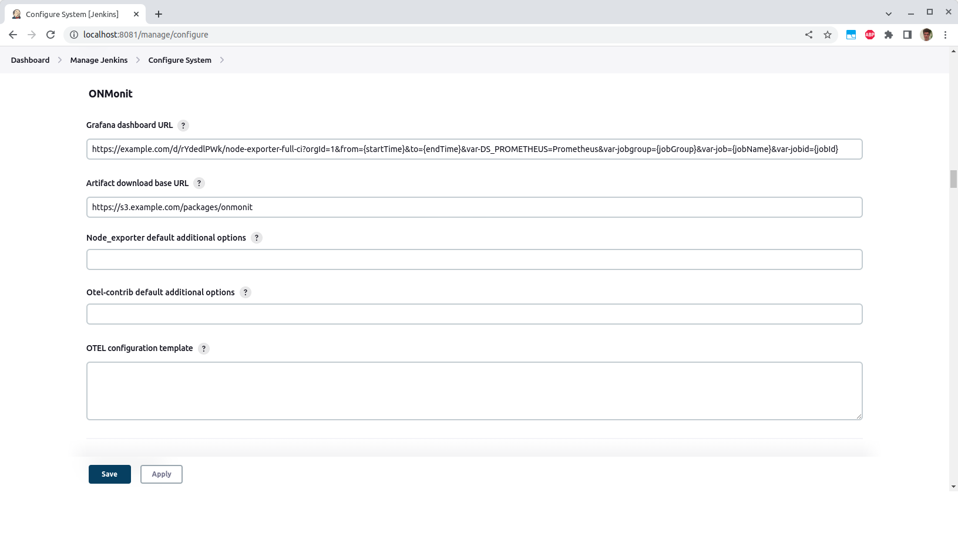The width and height of the screenshot is (958, 560).
Task: Open the tab search dropdown arrow
Action: pyautogui.click(x=889, y=14)
